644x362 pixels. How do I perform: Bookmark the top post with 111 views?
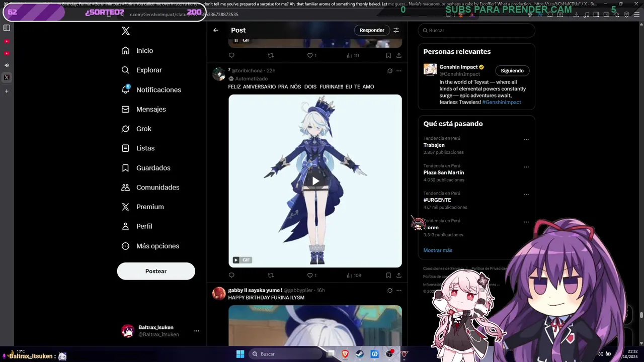388,55
